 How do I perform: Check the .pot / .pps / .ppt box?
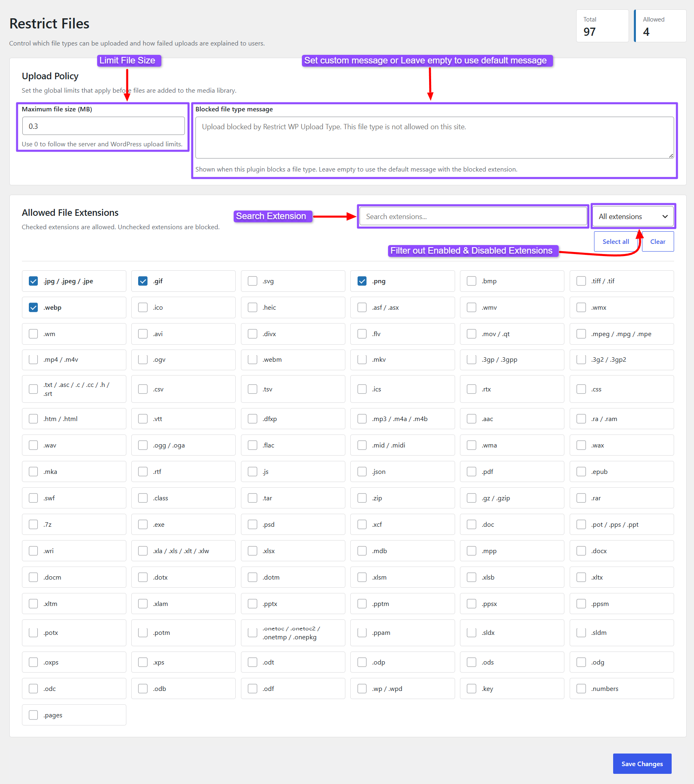pyautogui.click(x=581, y=525)
